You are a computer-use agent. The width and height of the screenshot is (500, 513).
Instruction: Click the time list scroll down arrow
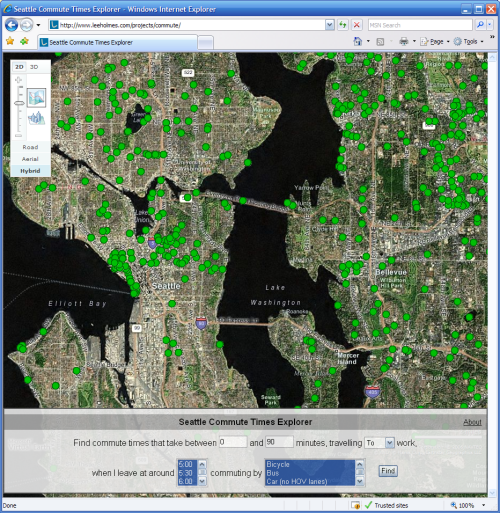(202, 481)
